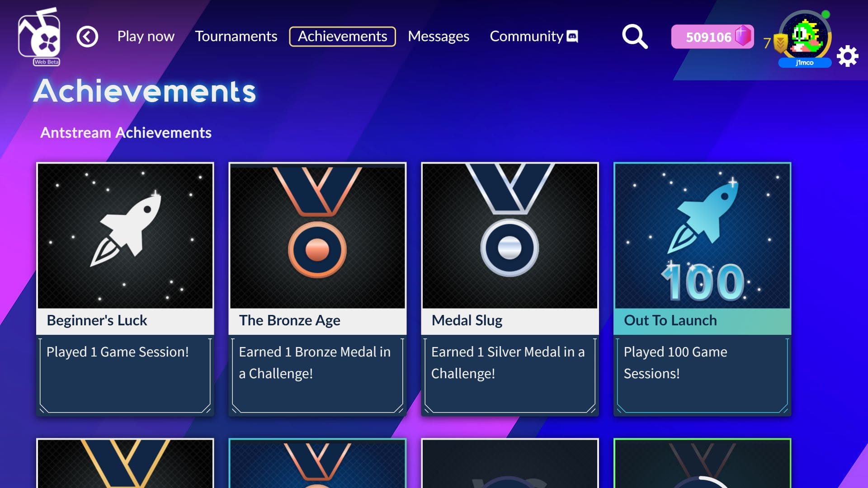Image resolution: width=868 pixels, height=488 pixels.
Task: Click the Antstream logo icon
Action: point(39,37)
